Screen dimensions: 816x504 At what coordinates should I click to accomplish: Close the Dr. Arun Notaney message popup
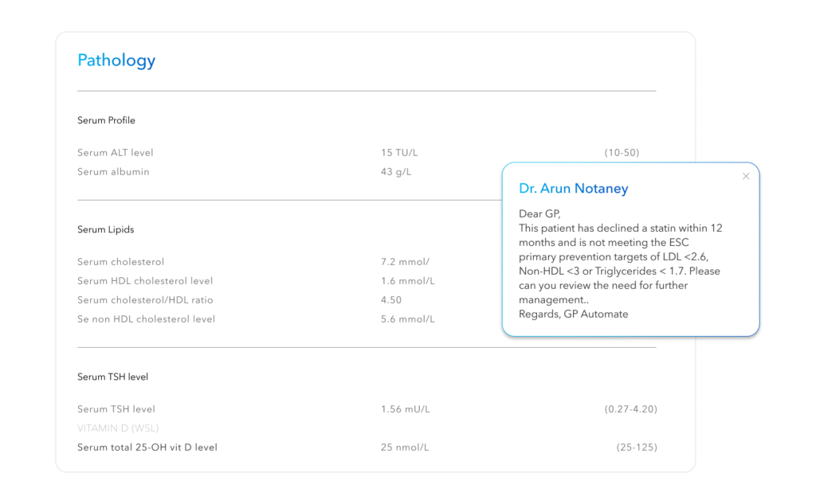[746, 177]
